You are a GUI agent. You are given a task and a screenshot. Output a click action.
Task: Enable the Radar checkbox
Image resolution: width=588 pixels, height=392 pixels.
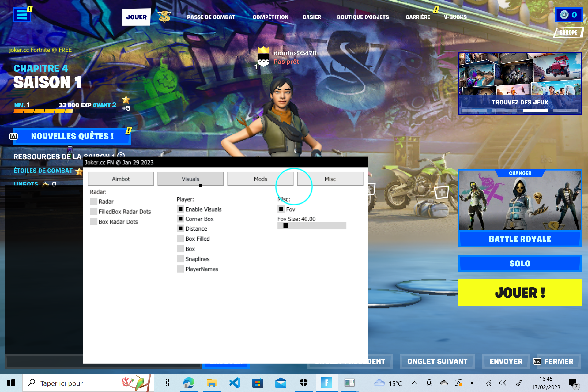point(94,202)
